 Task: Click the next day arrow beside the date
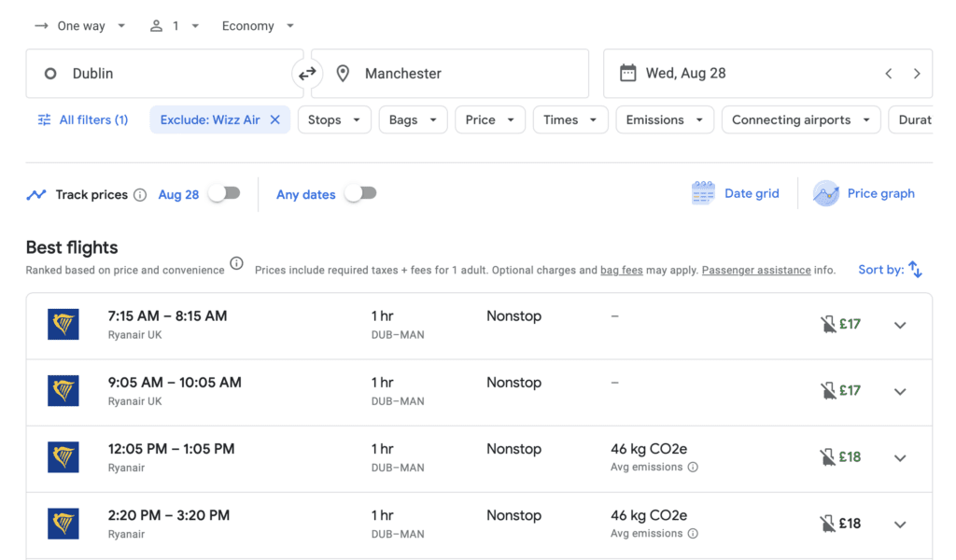916,73
